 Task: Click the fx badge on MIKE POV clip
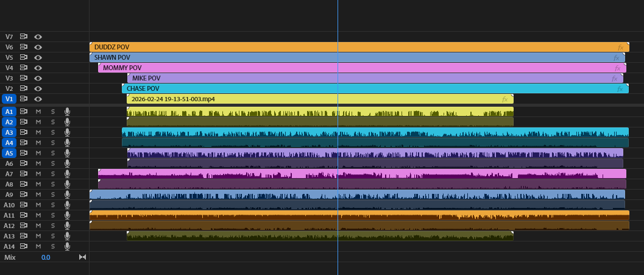tap(615, 79)
